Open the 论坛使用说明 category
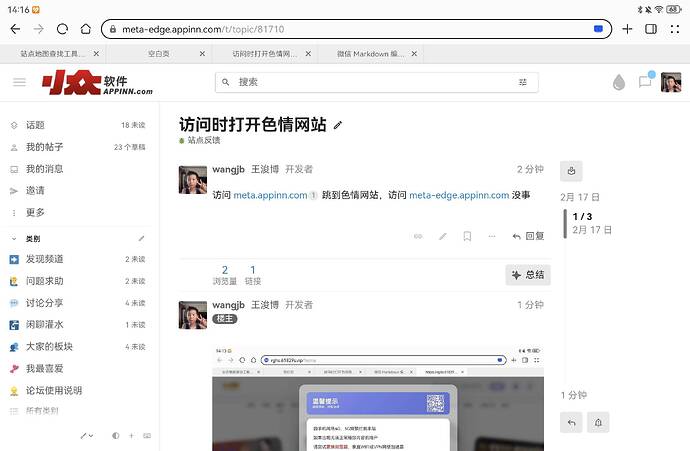Viewport: 690px width, 451px height. 77,390
